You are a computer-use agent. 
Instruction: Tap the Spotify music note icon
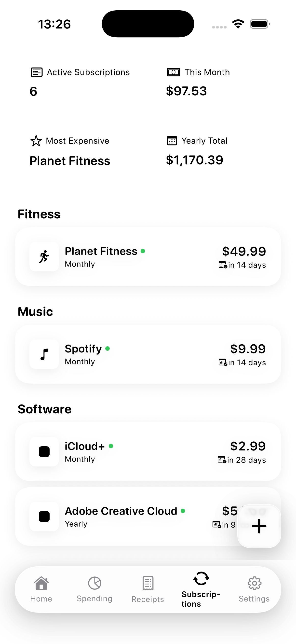(x=44, y=354)
